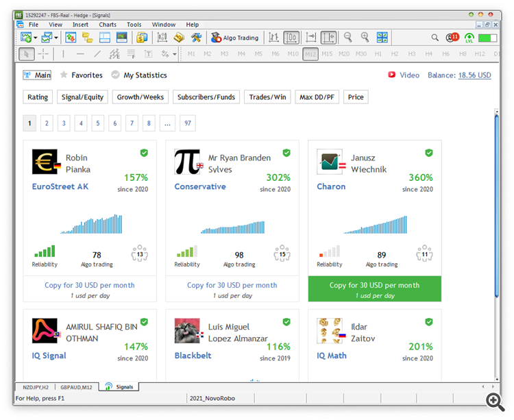The width and height of the screenshot is (514, 420).
Task: Pick the trendline tool
Action: click(x=97, y=54)
